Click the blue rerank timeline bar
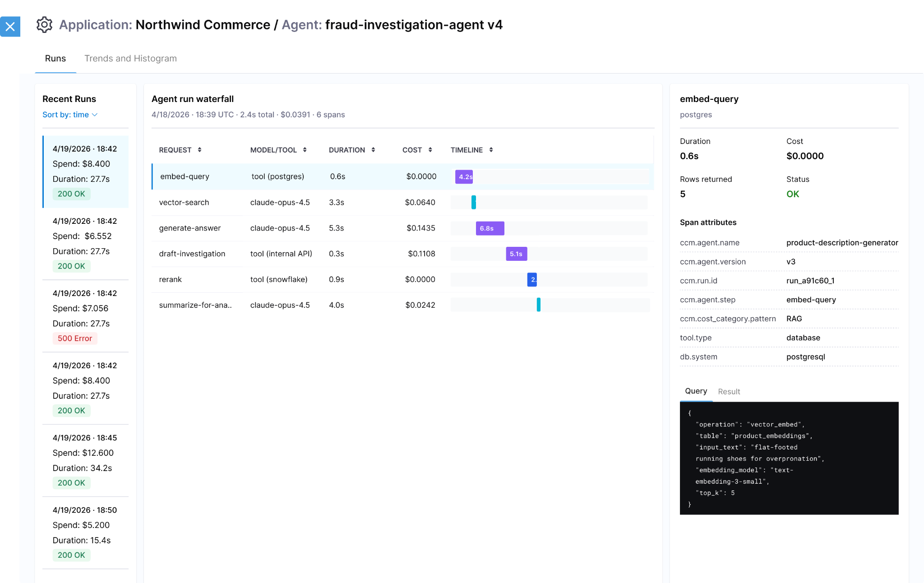The image size is (924, 583). [x=532, y=280]
